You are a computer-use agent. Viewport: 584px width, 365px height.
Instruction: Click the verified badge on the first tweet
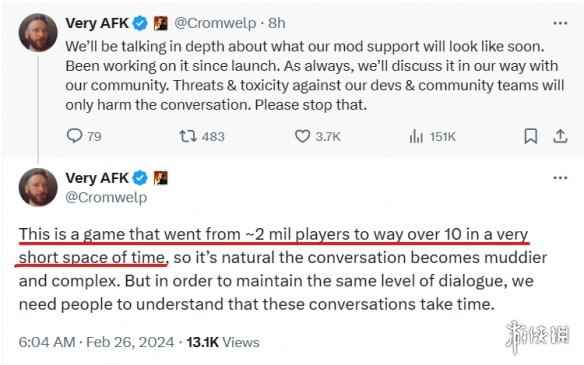tap(140, 23)
